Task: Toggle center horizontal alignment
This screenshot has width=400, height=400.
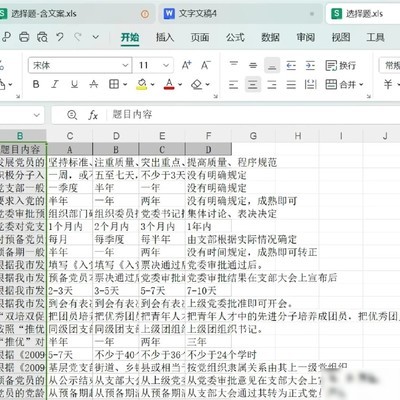Action: click(253, 84)
